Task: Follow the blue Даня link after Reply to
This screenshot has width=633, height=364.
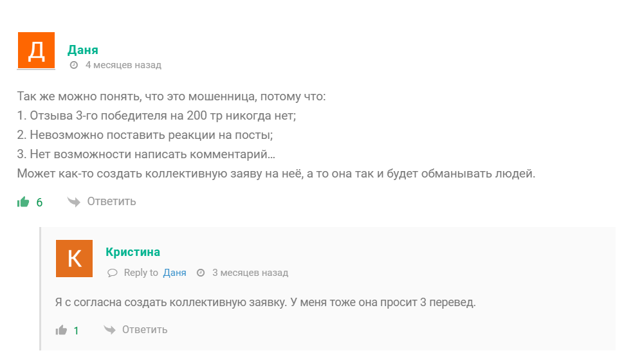Action: 174,273
